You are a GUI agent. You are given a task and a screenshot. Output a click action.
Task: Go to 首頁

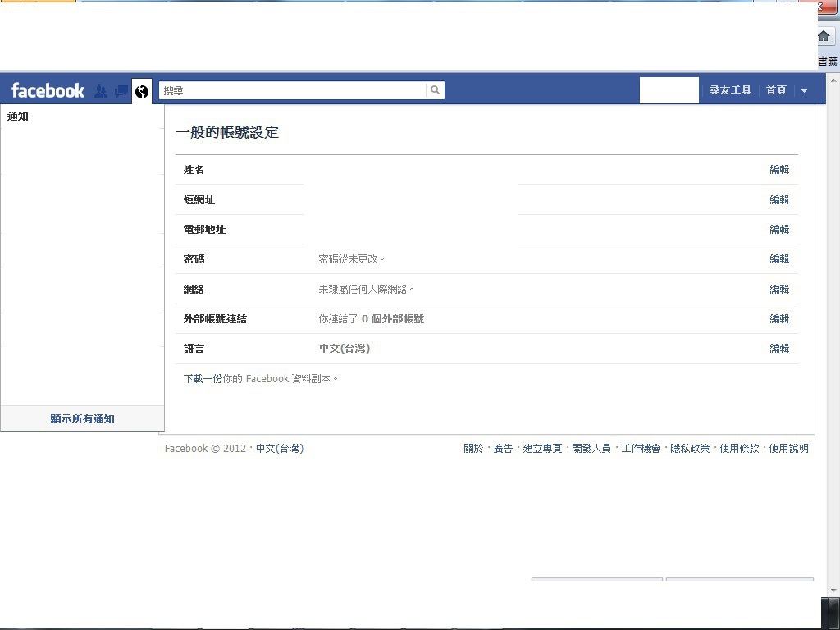pos(776,90)
